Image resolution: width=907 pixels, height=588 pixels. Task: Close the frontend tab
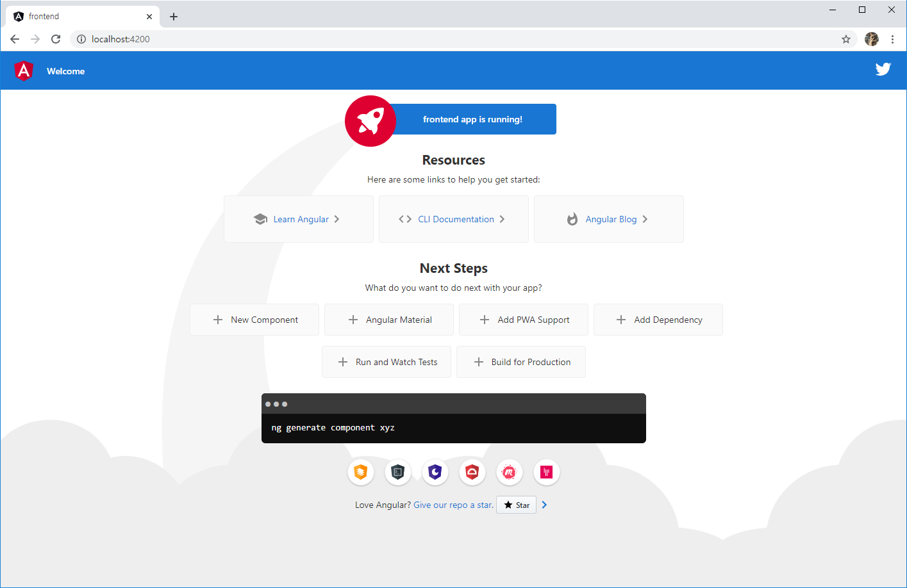click(149, 17)
